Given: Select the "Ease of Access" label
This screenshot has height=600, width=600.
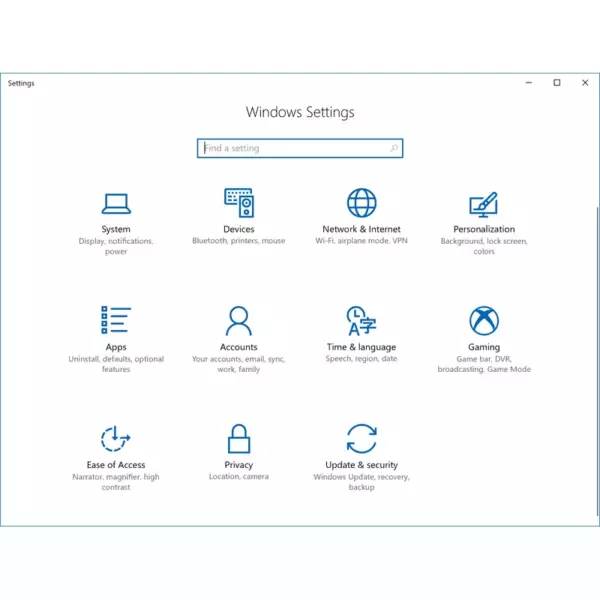Looking at the screenshot, I should click(x=116, y=465).
